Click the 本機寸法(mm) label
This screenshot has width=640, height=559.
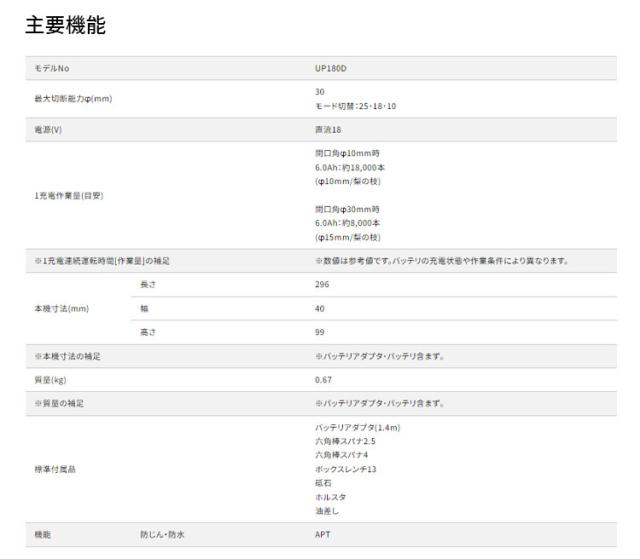point(62,308)
